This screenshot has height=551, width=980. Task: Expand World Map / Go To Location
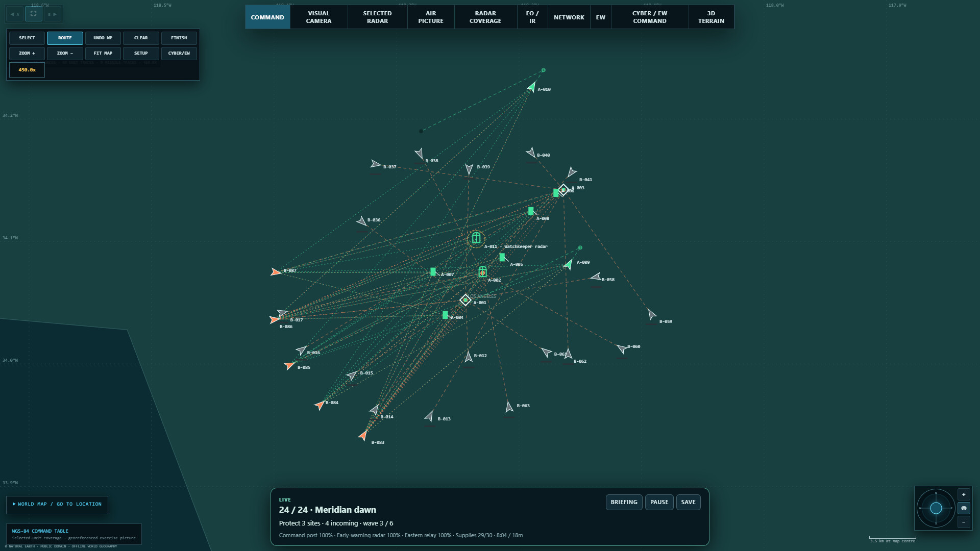point(57,505)
